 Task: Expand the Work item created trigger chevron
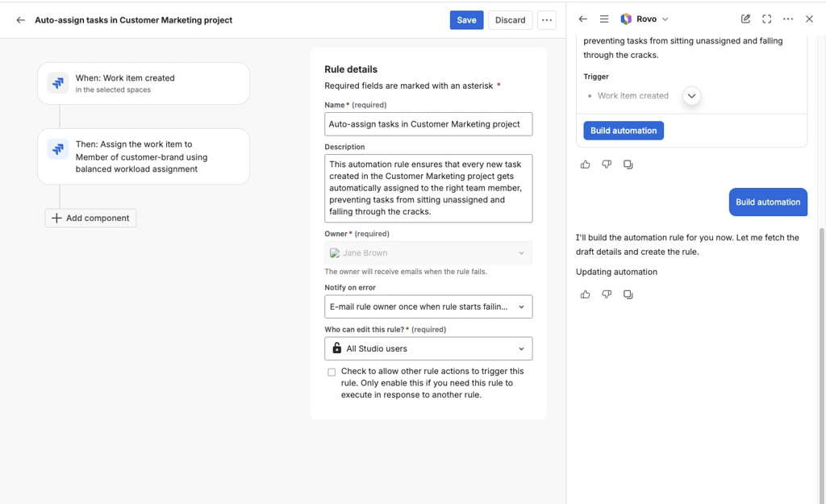tap(691, 95)
